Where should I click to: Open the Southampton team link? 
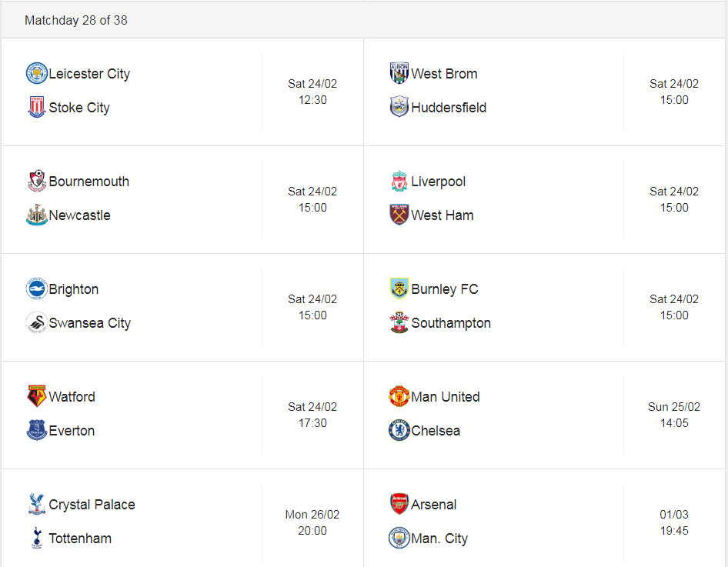[451, 323]
